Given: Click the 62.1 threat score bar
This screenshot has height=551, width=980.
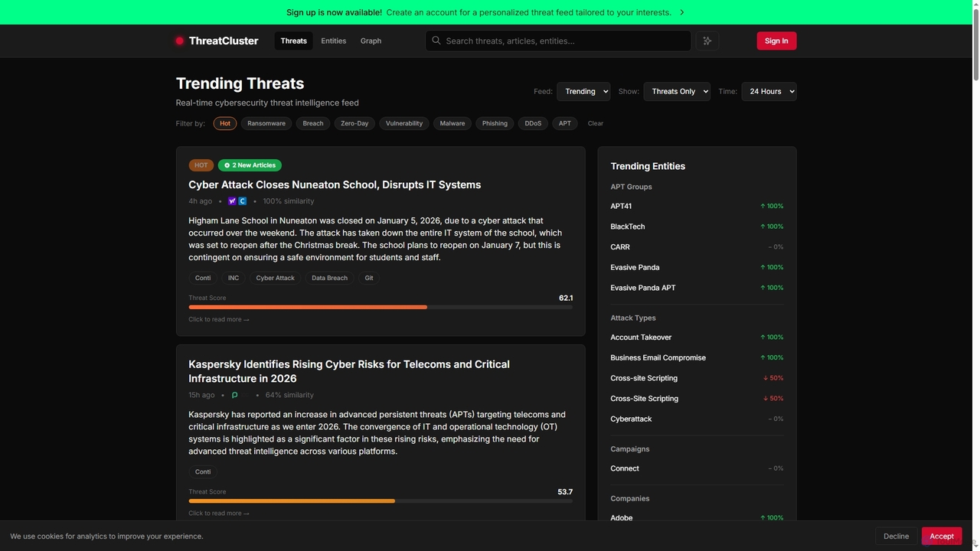Looking at the screenshot, I should (381, 307).
